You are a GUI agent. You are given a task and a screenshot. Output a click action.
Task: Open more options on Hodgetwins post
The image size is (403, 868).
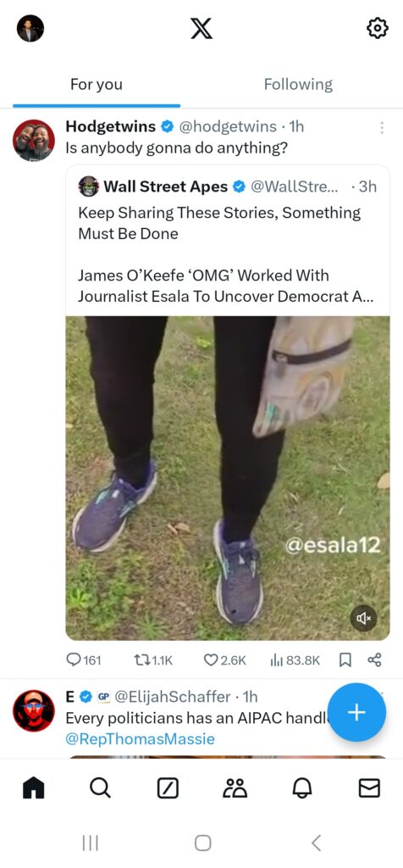tap(382, 127)
